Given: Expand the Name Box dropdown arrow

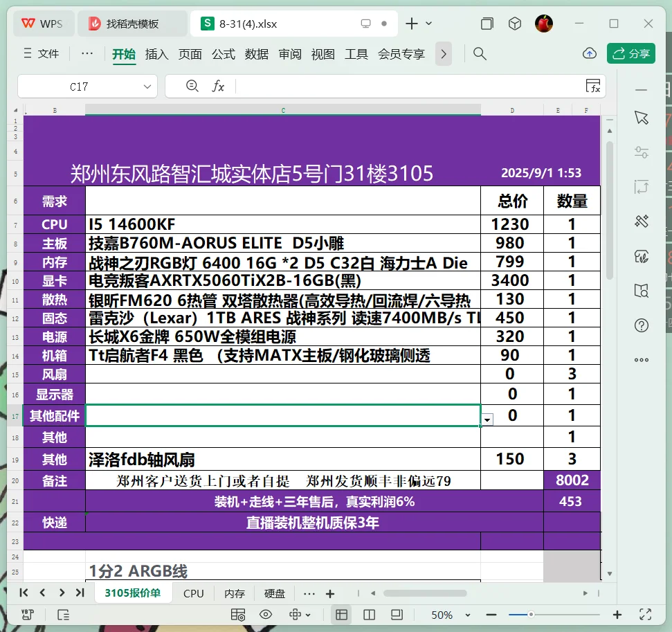Looking at the screenshot, I should click(x=147, y=87).
